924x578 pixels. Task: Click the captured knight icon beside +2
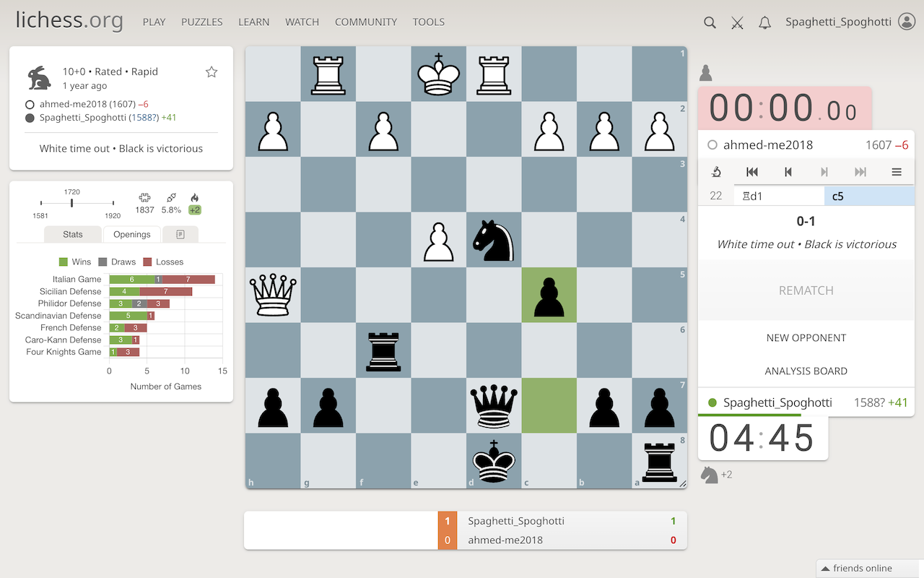point(710,475)
